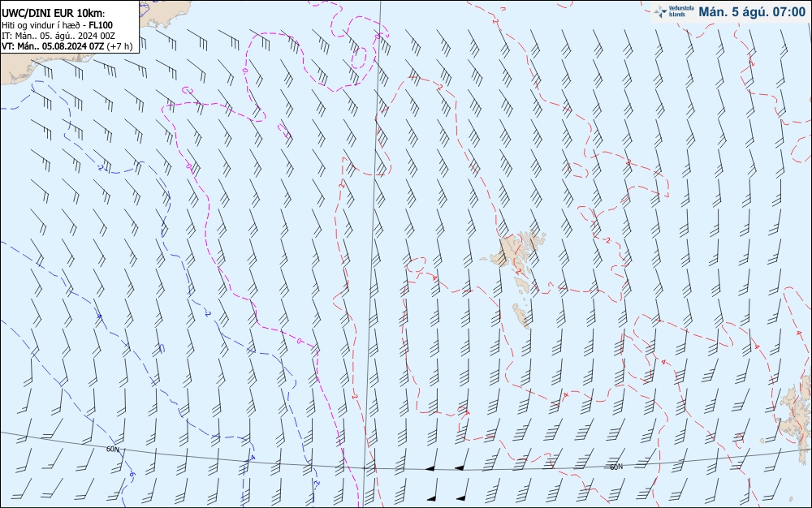Click the 60N label beside the blue contour
The height and width of the screenshot is (508, 812).
112,450
